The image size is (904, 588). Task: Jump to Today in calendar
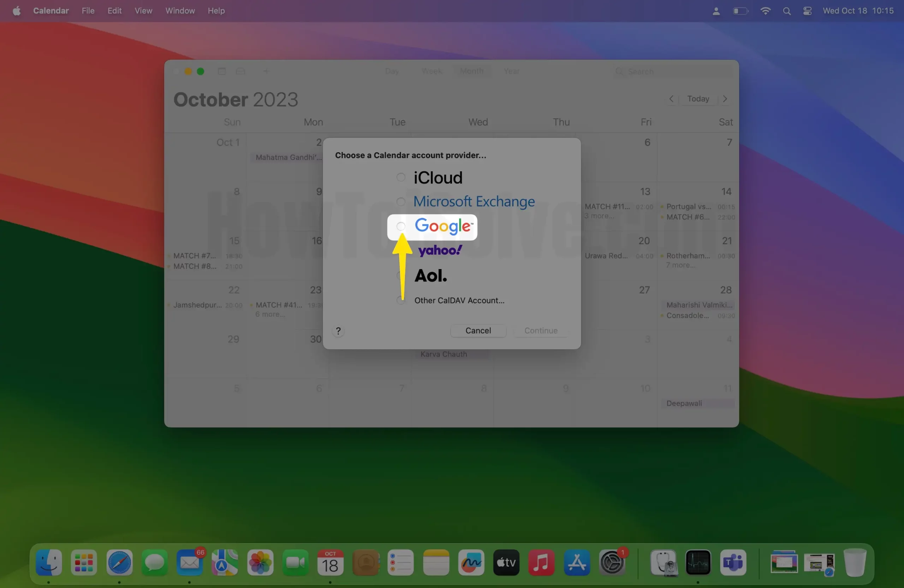pos(698,99)
